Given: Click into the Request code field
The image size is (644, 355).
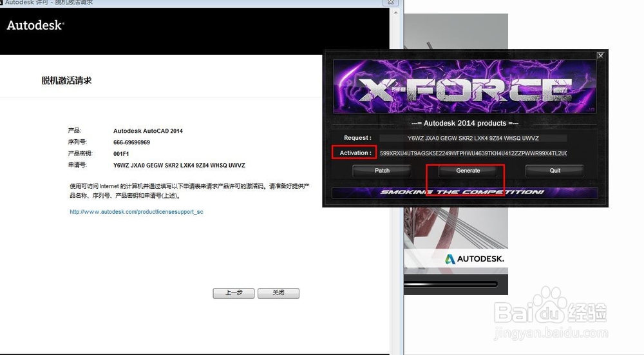Looking at the screenshot, I should (473, 138).
